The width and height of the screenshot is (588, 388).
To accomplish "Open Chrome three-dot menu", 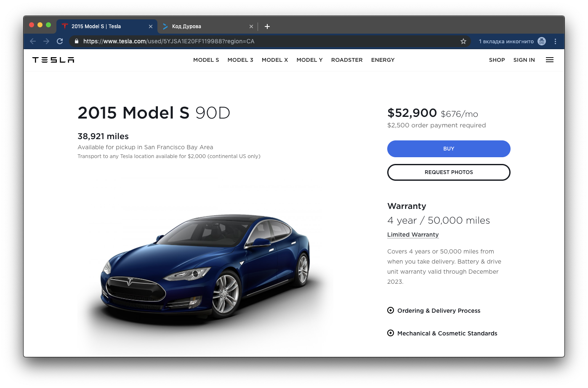I will click(x=555, y=41).
